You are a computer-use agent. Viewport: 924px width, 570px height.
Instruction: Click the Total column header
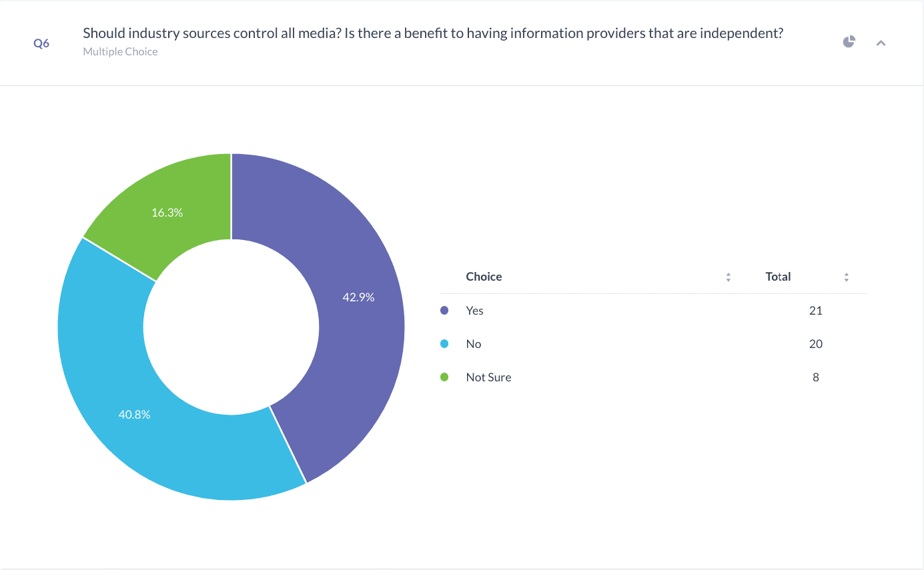pyautogui.click(x=778, y=277)
